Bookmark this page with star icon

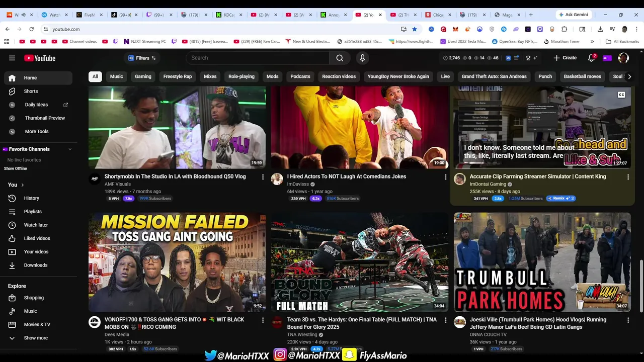(x=415, y=29)
